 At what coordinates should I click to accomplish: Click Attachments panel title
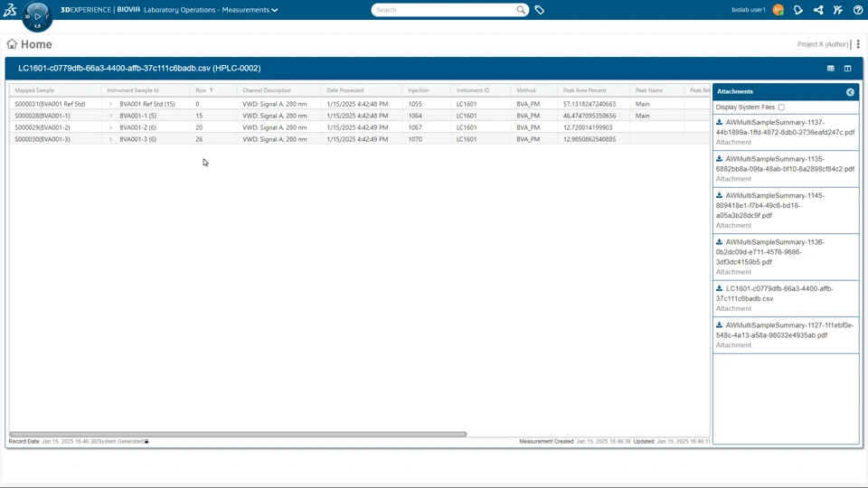pyautogui.click(x=734, y=92)
